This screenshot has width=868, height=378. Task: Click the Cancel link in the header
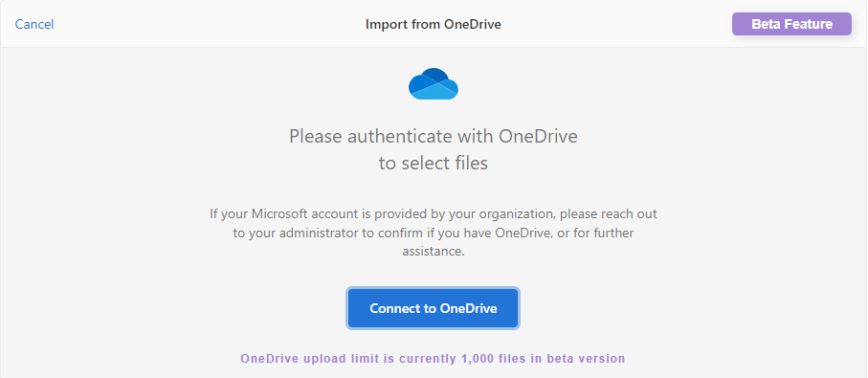[34, 24]
